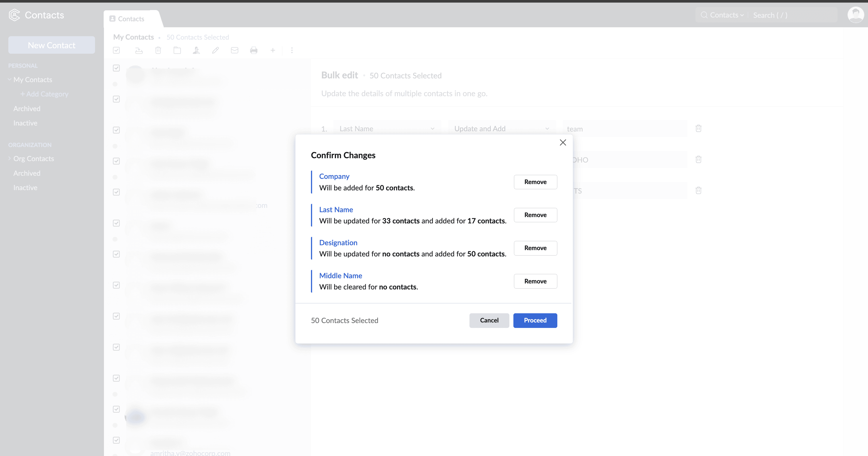Close the Confirm Changes dialog with X

coord(563,142)
